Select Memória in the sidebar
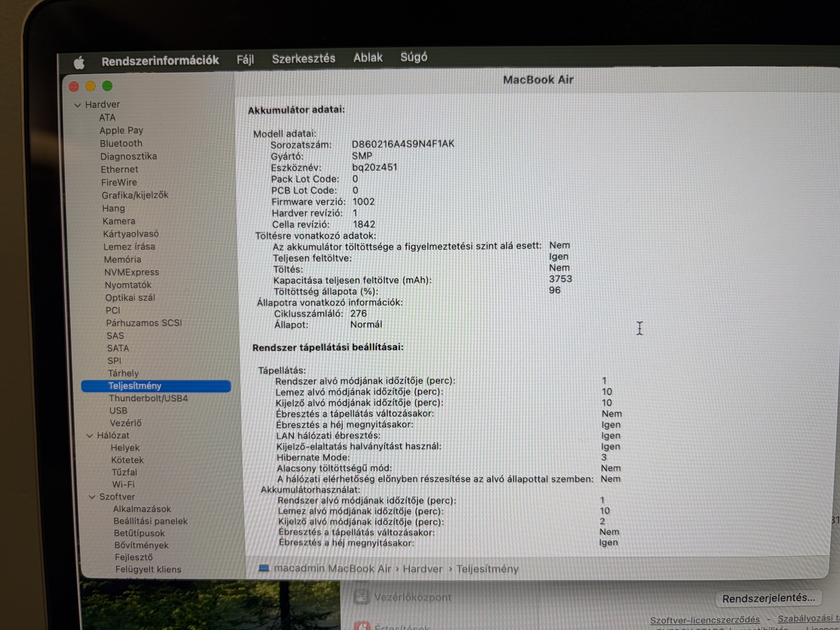840x630 pixels. coord(123,260)
